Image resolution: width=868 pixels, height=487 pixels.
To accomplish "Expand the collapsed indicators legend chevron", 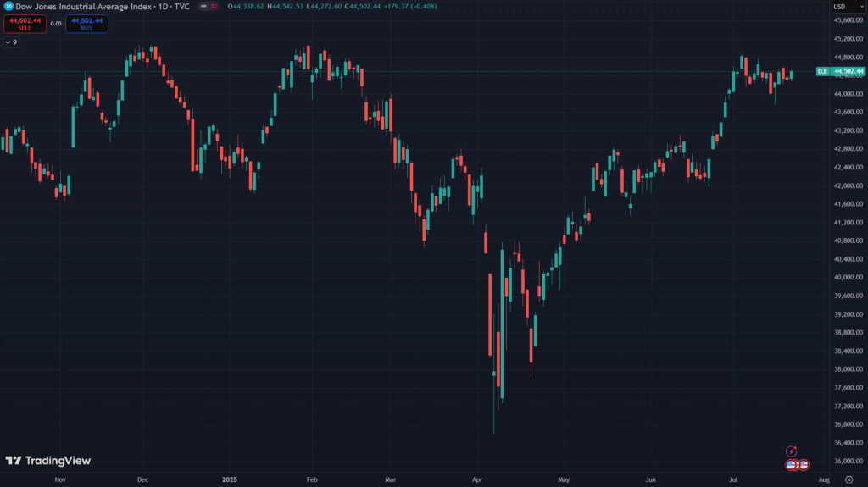I will (11, 42).
